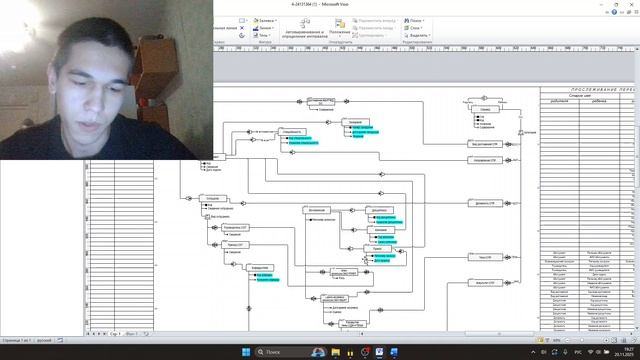Switch to the Стр-1 page tab

point(116,334)
